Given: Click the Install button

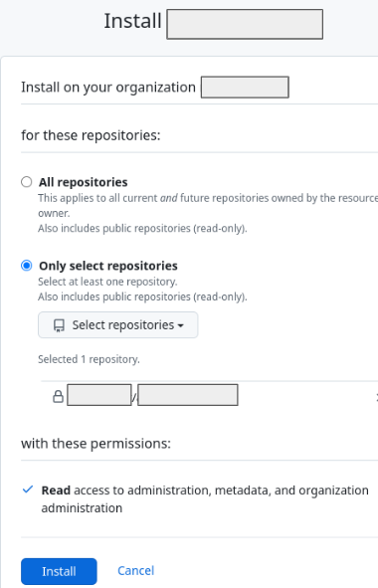Looking at the screenshot, I should point(59,571).
